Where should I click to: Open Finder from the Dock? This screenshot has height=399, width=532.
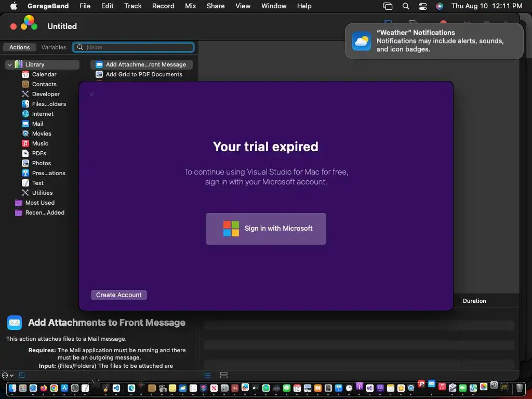point(12,388)
